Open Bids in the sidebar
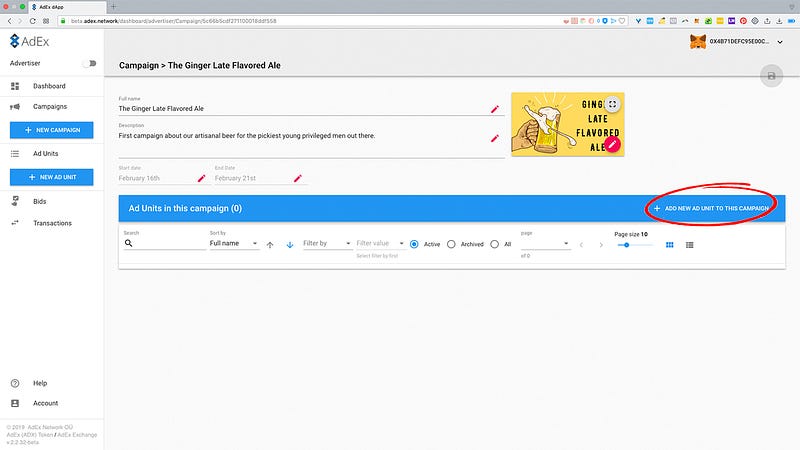The height and width of the screenshot is (450, 800). (39, 202)
